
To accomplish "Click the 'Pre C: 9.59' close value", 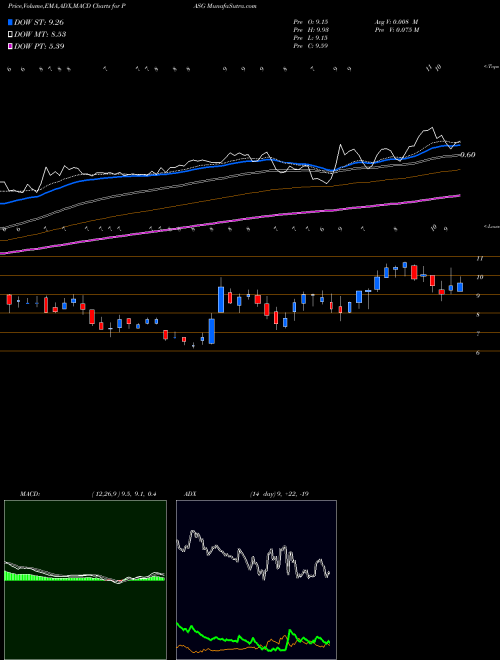I will [x=311, y=46].
